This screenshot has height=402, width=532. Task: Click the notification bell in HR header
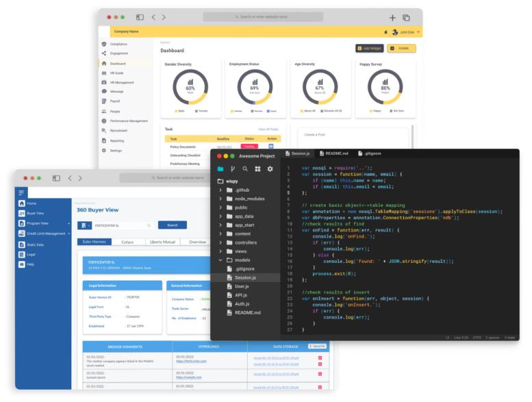pos(386,32)
